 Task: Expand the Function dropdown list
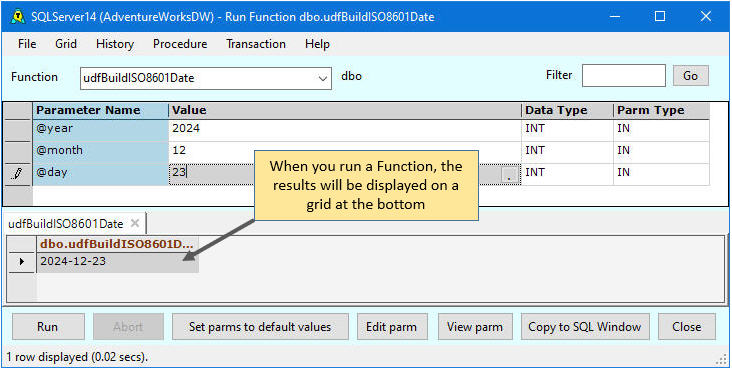tap(322, 78)
